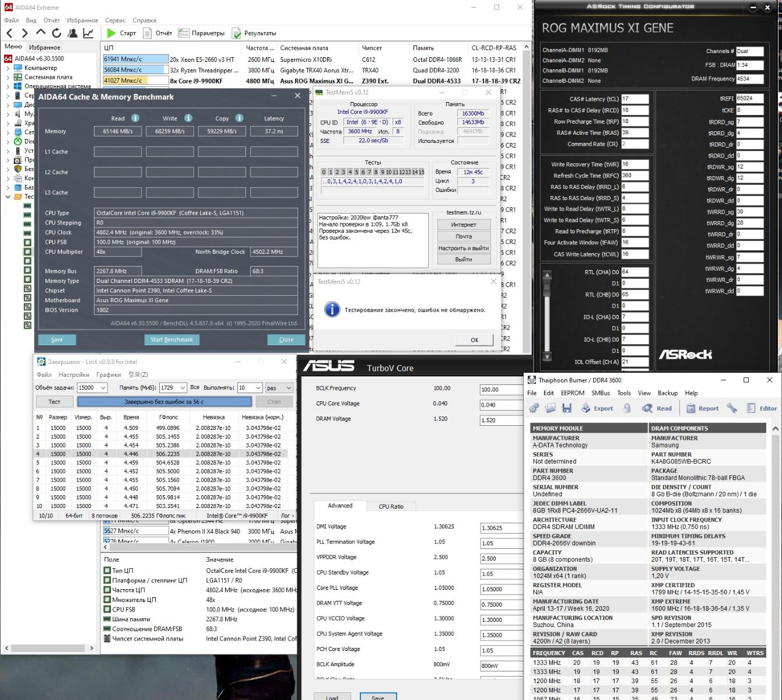Click the Read info icon in benchmark

pos(135,118)
